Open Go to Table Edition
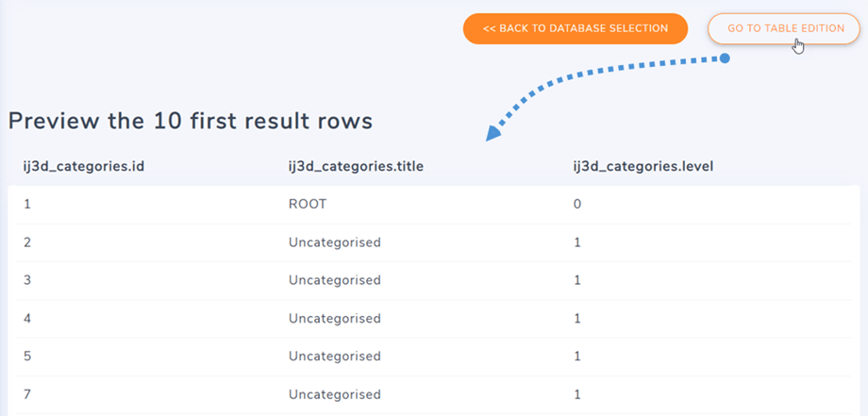Image resolution: width=868 pixels, height=416 pixels. pyautogui.click(x=786, y=28)
